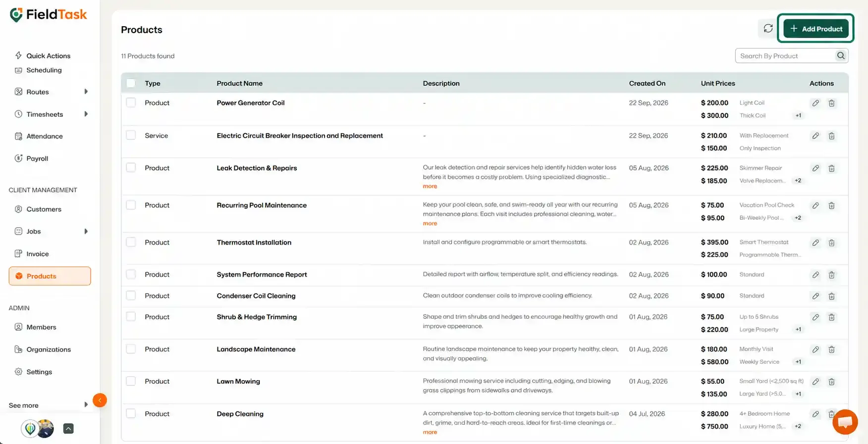
Task: Click the user profile avatar
Action: 45,429
